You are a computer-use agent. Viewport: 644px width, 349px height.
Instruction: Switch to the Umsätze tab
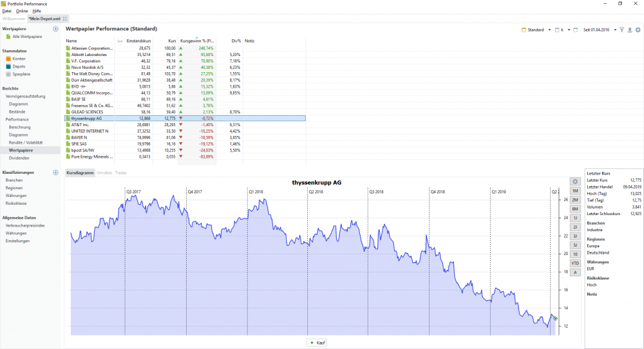pos(104,173)
